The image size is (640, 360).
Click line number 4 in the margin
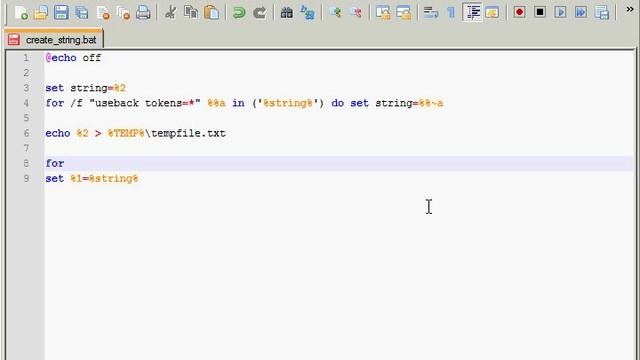point(26,103)
